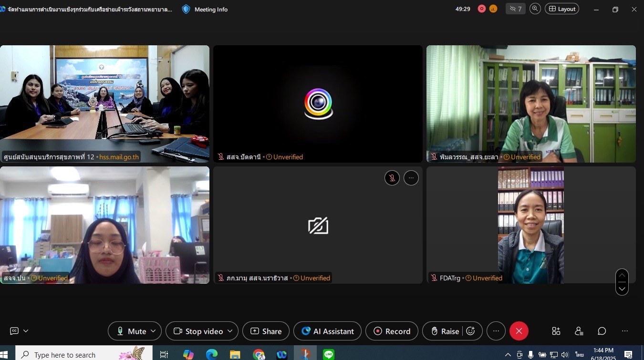
Task: Expand closed captions options chevron
Action: pos(26,331)
